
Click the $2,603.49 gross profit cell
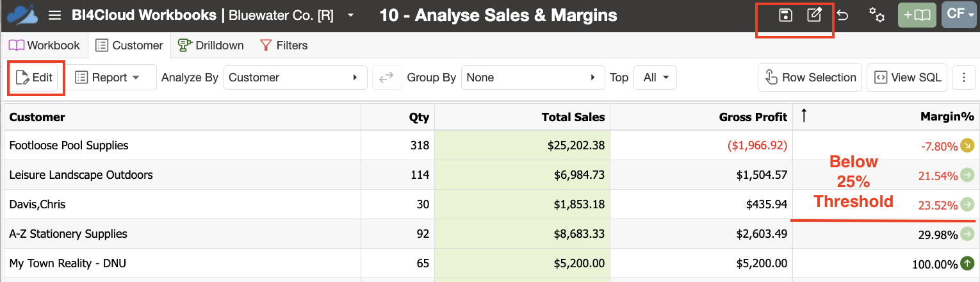pyautogui.click(x=701, y=234)
